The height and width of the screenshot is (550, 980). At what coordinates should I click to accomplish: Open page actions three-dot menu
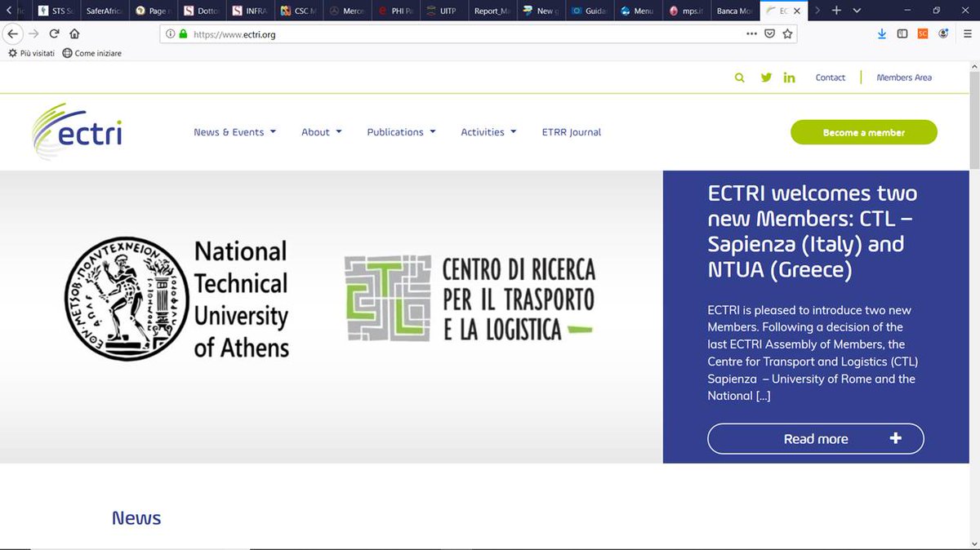pos(751,34)
